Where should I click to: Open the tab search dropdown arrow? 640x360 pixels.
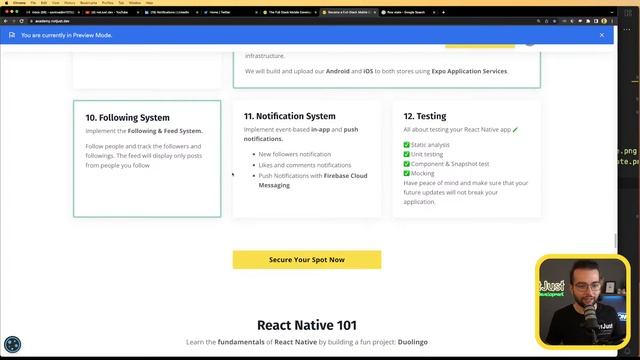point(611,12)
